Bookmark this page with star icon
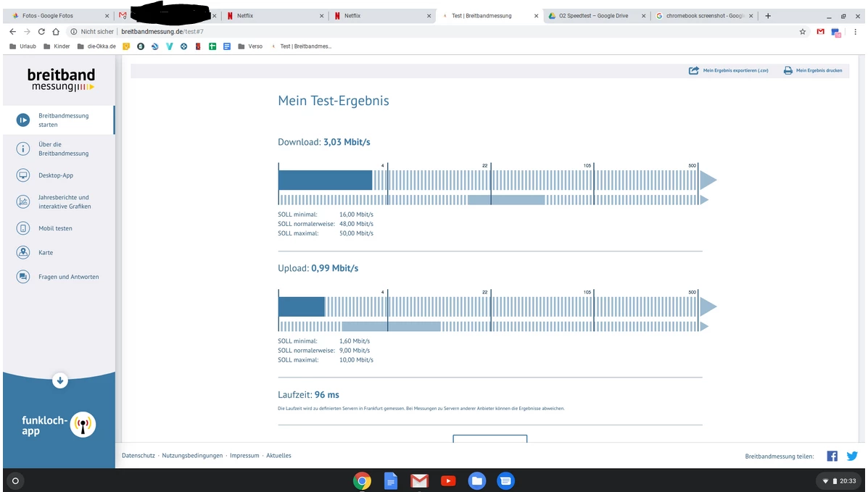 (x=803, y=32)
